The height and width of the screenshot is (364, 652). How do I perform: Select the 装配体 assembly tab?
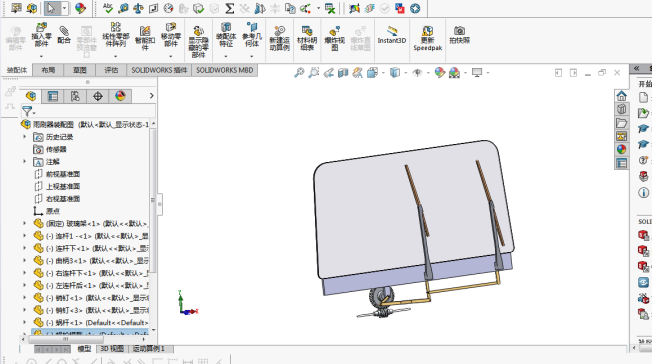17,70
